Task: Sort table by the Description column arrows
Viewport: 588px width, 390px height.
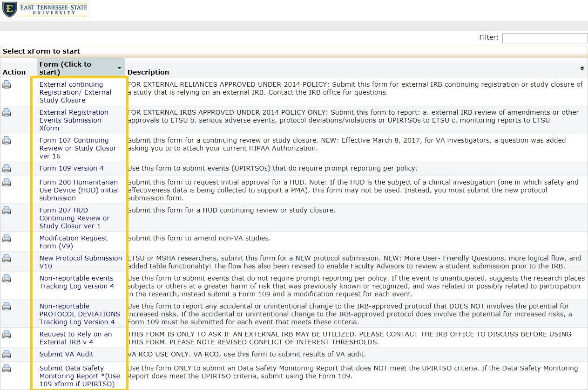Action: [x=581, y=68]
